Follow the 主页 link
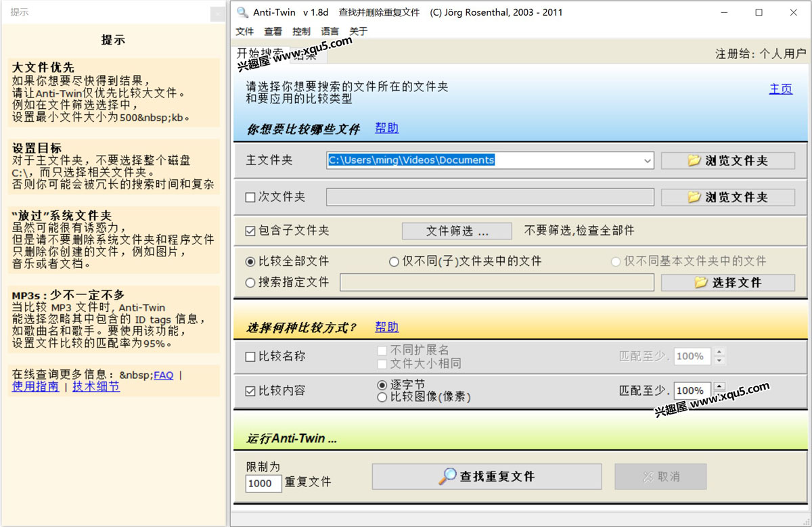The width and height of the screenshot is (812, 527). pos(781,89)
